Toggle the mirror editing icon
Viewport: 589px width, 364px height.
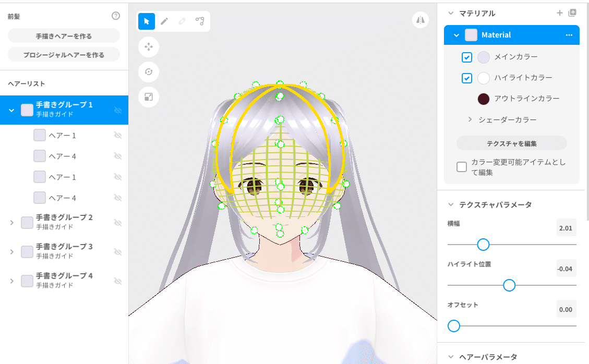(420, 20)
